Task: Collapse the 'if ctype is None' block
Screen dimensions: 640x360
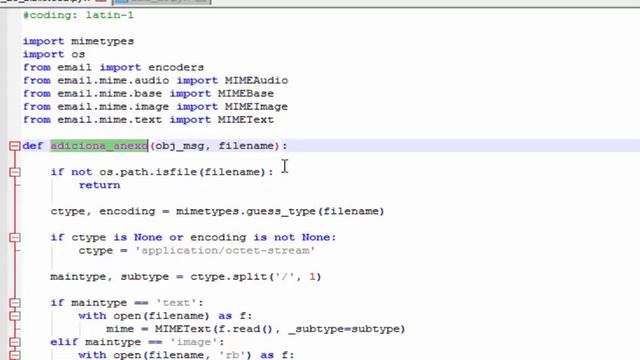Action: [15, 238]
